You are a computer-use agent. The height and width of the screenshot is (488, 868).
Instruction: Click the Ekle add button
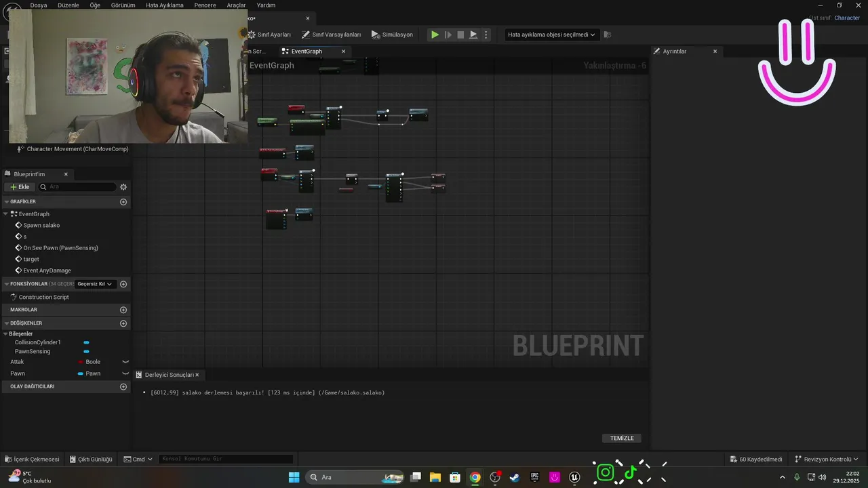coord(20,187)
